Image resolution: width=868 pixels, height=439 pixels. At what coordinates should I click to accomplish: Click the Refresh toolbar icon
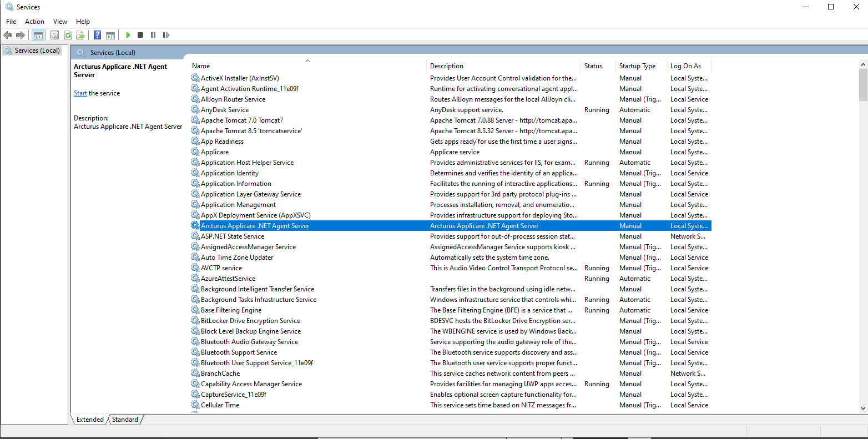click(x=68, y=35)
